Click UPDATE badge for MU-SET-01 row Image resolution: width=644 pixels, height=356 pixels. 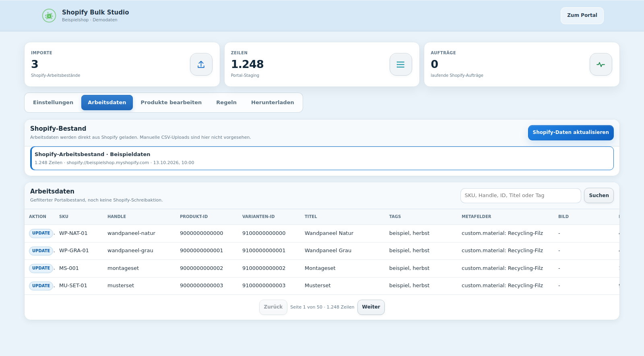(41, 286)
